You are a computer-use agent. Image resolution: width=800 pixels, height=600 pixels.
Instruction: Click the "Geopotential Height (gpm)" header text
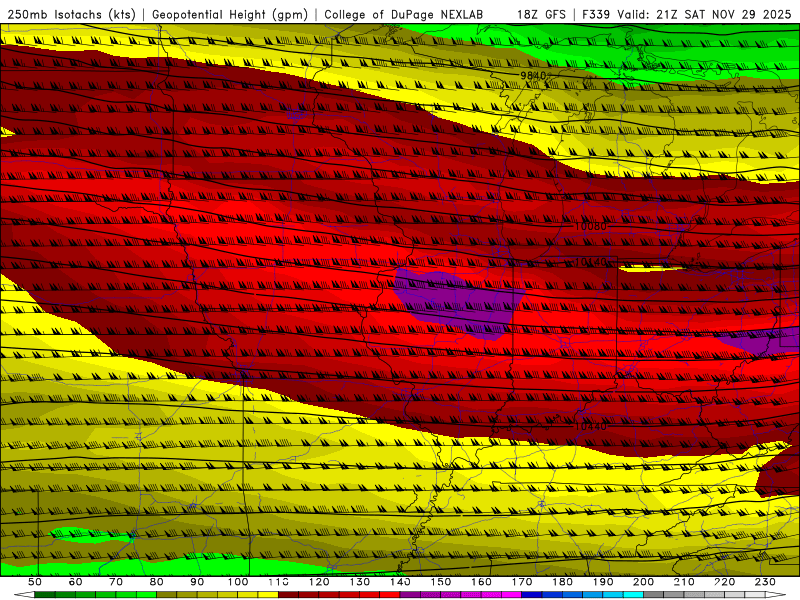pyautogui.click(x=230, y=14)
